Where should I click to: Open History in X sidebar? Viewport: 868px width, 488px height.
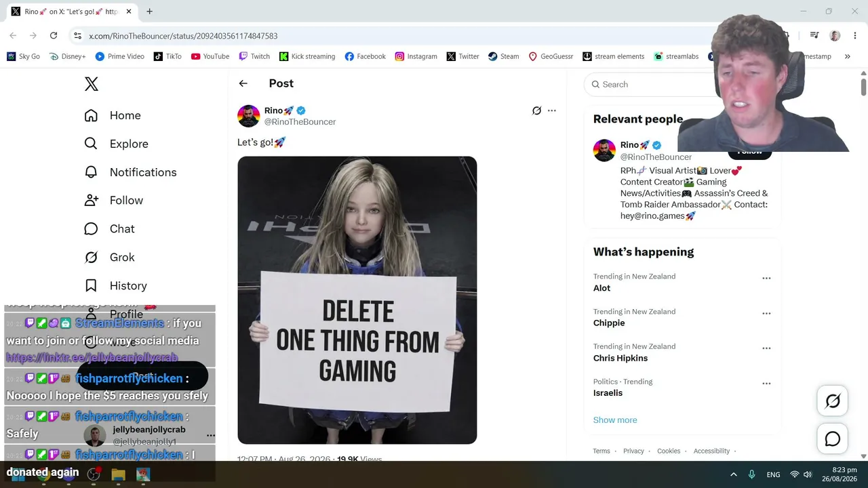click(115, 286)
